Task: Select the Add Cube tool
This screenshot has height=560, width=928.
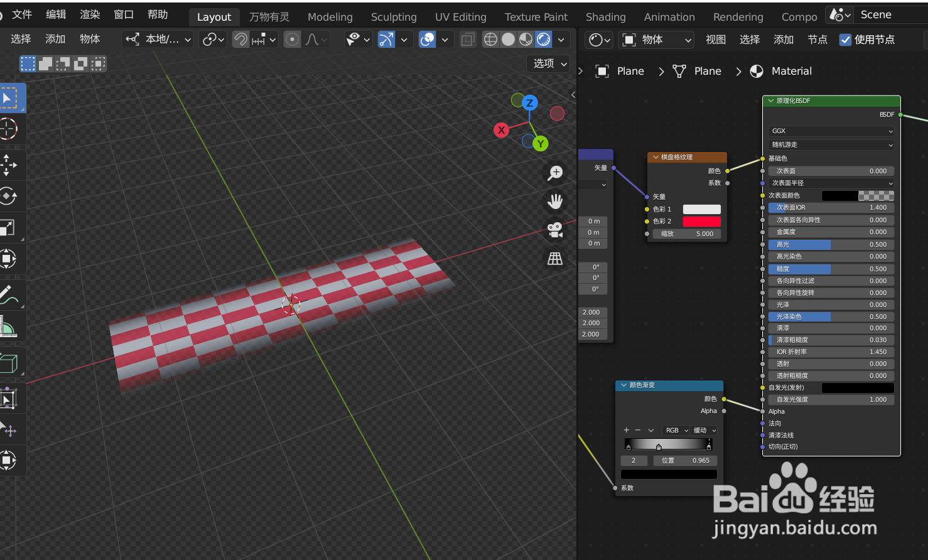Action: pyautogui.click(x=9, y=362)
